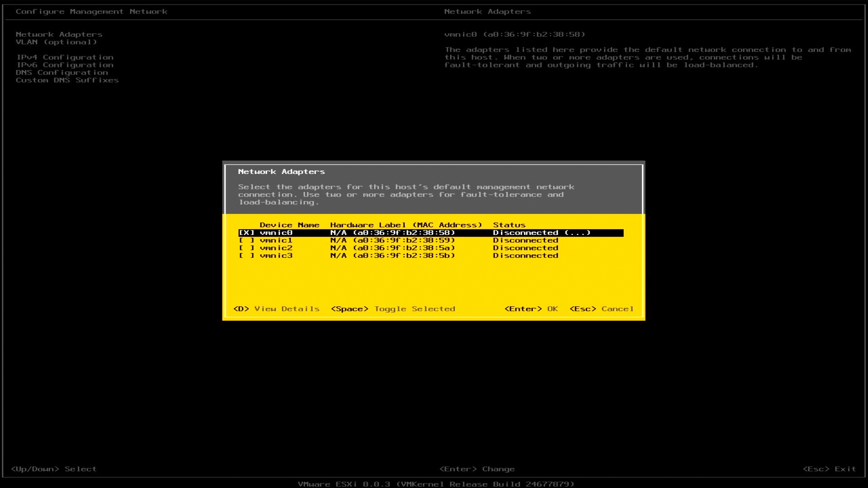868x488 pixels.
Task: Click <Enter> OK in dialog
Action: (531, 309)
